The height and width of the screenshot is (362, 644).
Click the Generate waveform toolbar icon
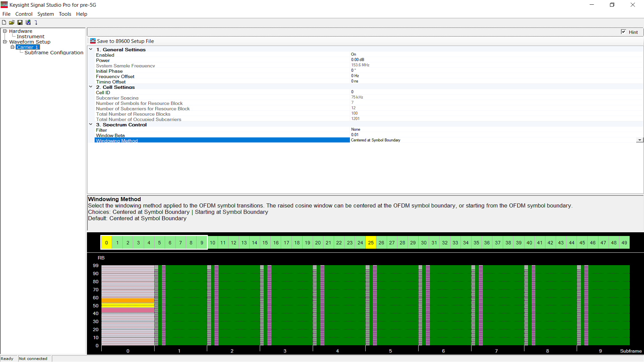pos(28,22)
